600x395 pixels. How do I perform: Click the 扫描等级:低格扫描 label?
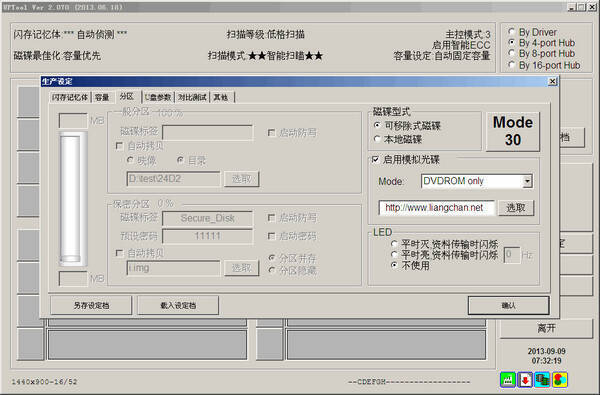pos(266,34)
